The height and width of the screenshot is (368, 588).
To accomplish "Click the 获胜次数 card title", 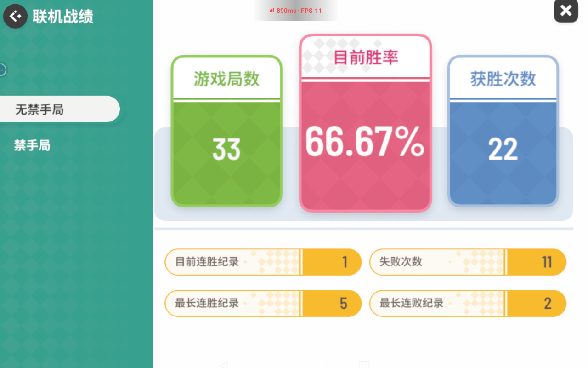I will [x=503, y=79].
